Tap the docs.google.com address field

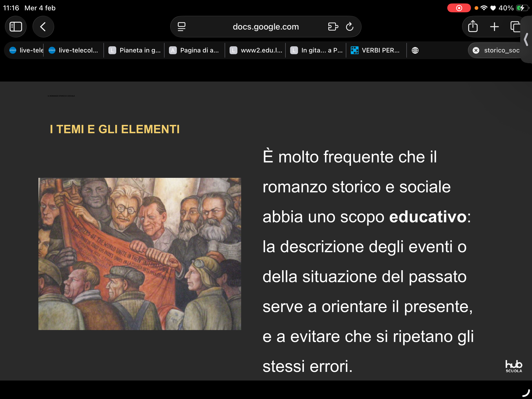(x=266, y=27)
